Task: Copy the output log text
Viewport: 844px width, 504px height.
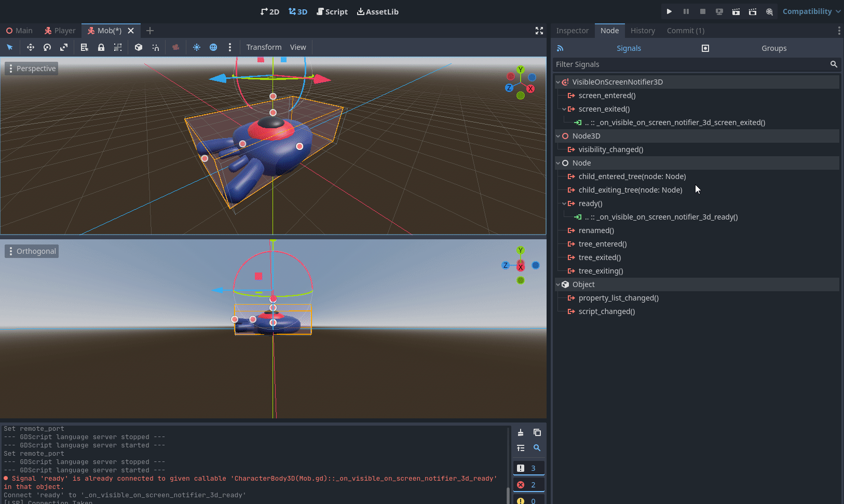Action: (537, 432)
